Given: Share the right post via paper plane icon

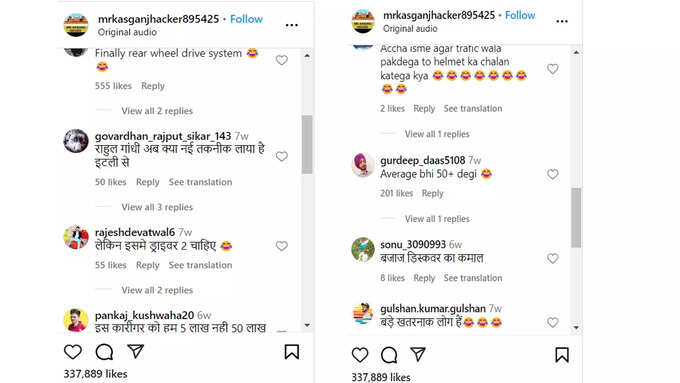Looking at the screenshot, I should 418,354.
